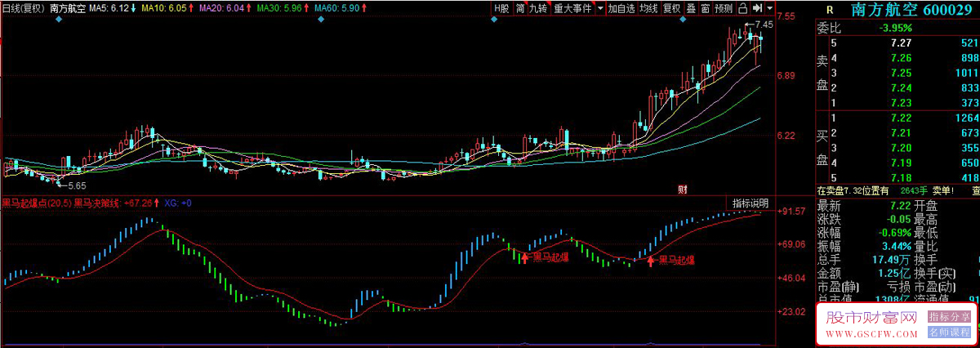This screenshot has height=348, width=980.
Task: Click the XG: +0 indicator label
Action: 177,203
